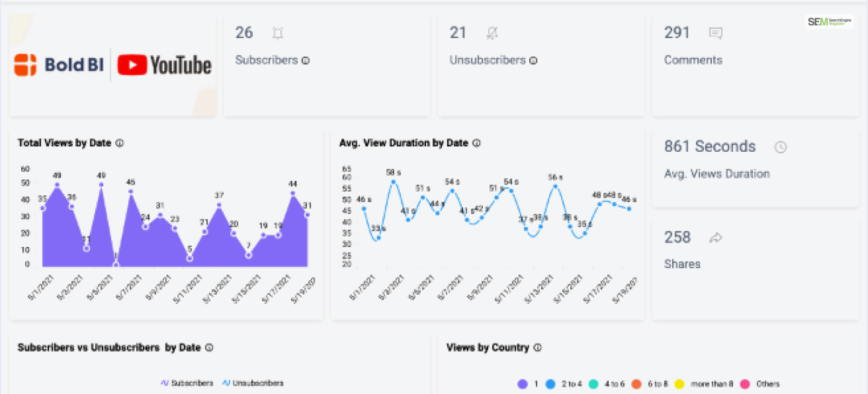Click the 5/13/2021 label on duration chart
This screenshot has height=394, width=868.
point(538,288)
